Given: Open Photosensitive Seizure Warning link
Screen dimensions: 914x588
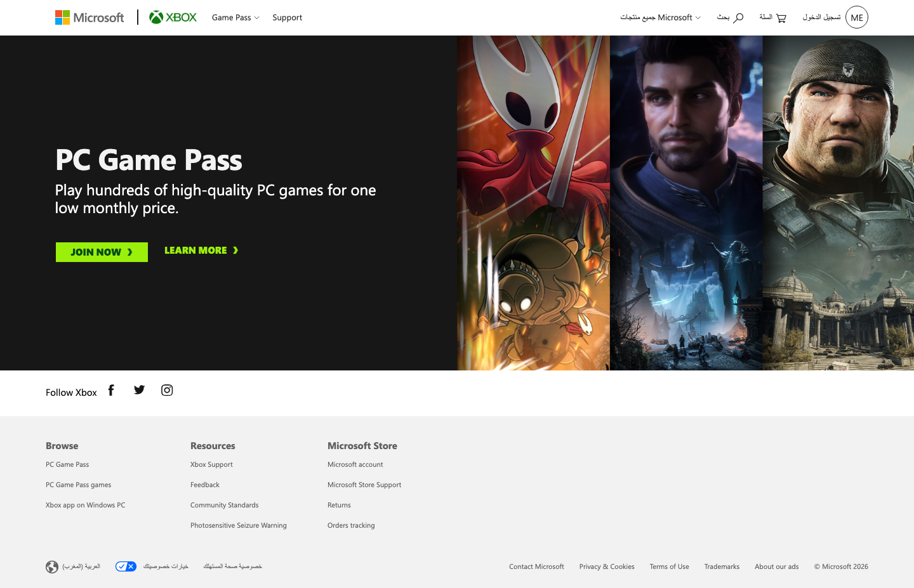Looking at the screenshot, I should coord(239,525).
